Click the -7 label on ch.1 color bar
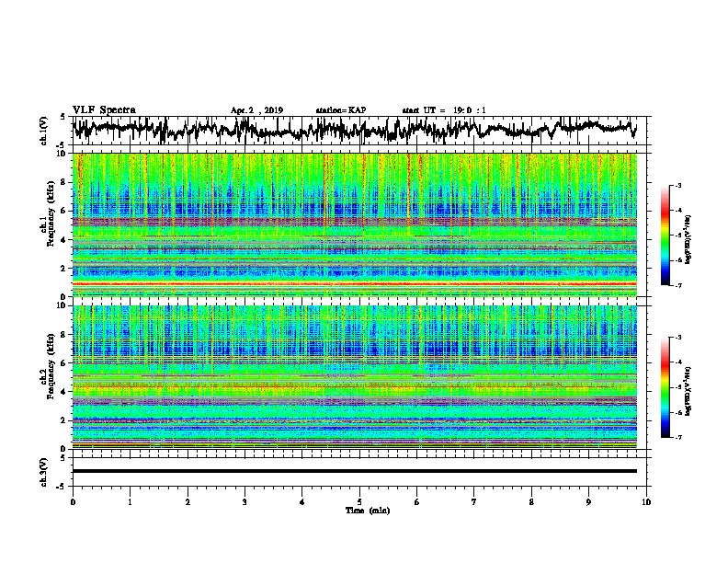This screenshot has width=728, height=563. click(x=678, y=285)
